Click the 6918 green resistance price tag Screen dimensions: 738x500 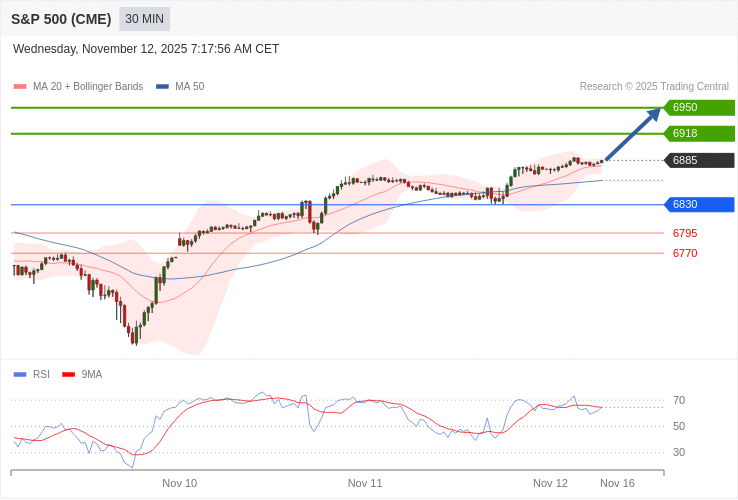(698, 134)
